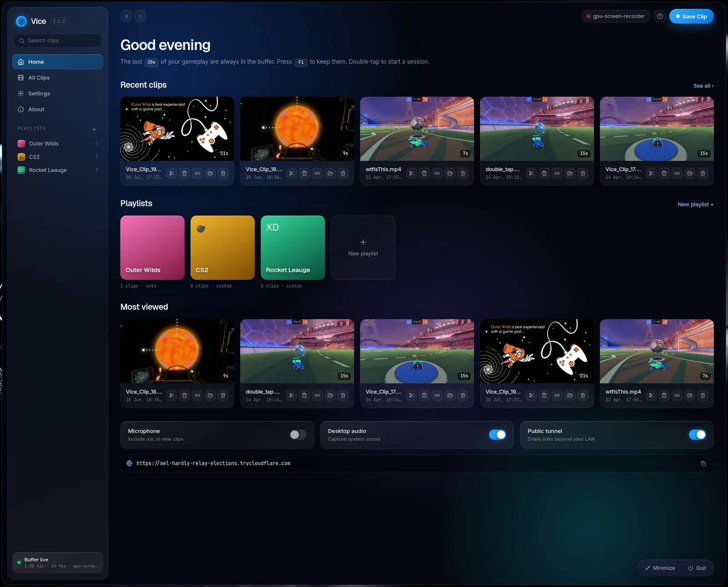Copy Vice_Clip_19 to clipboard in Recent clips
Image resolution: width=728 pixels, height=587 pixels.
tap(184, 173)
